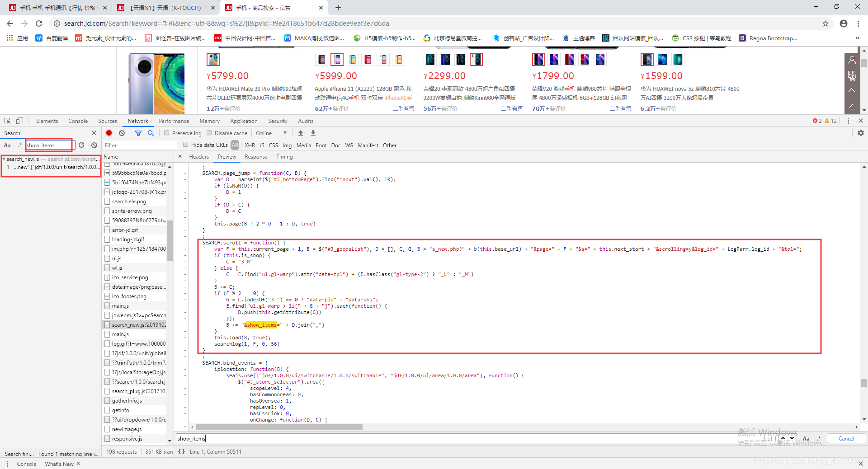Switch to the Elements tab

[47, 121]
